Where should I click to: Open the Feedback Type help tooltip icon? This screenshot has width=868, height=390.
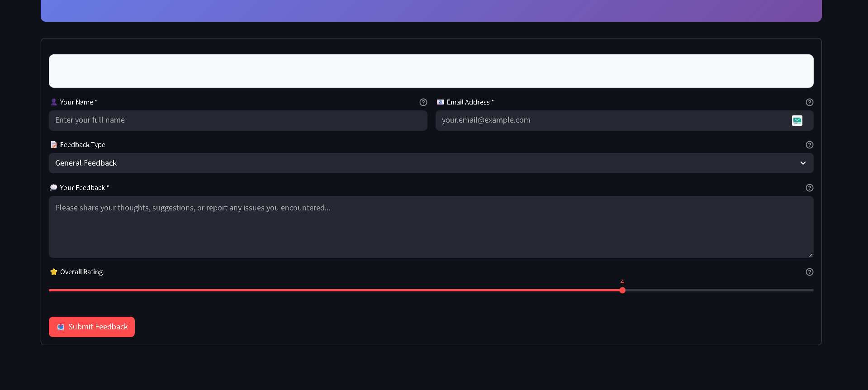click(810, 145)
